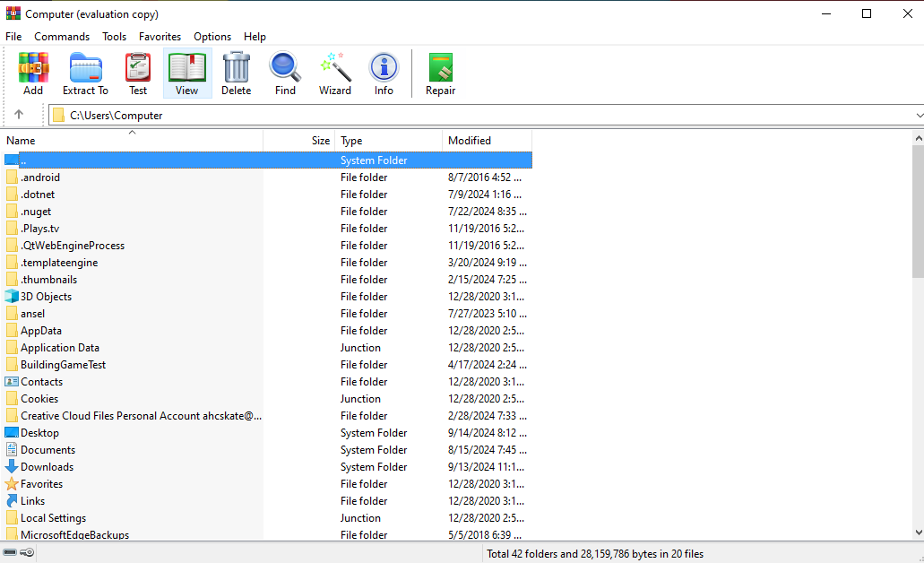Click the Cookies folder icon
The image size is (924, 563).
pyautogui.click(x=11, y=399)
